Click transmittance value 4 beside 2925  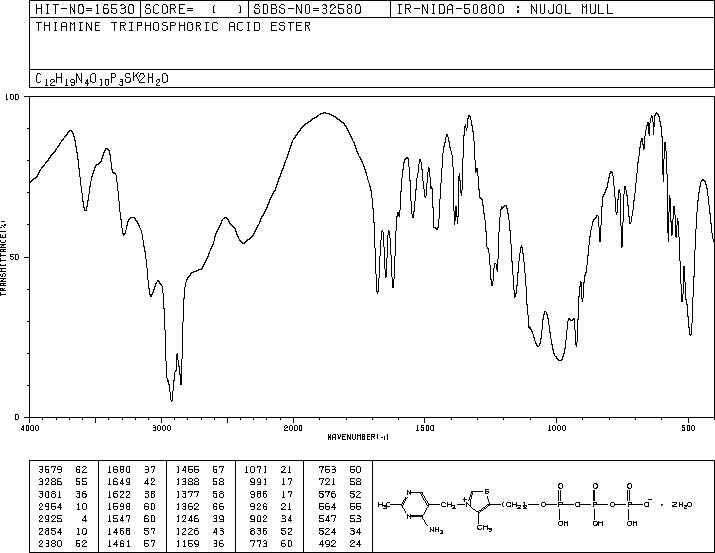click(84, 519)
